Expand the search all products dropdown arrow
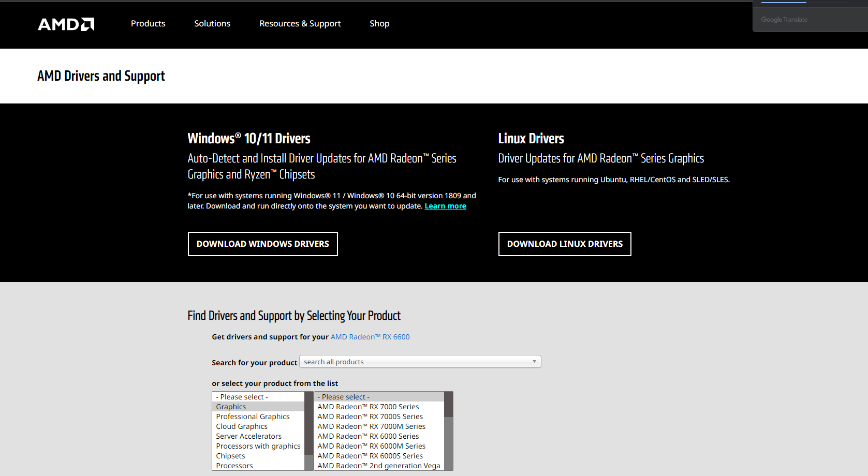868x476 pixels. coord(534,362)
